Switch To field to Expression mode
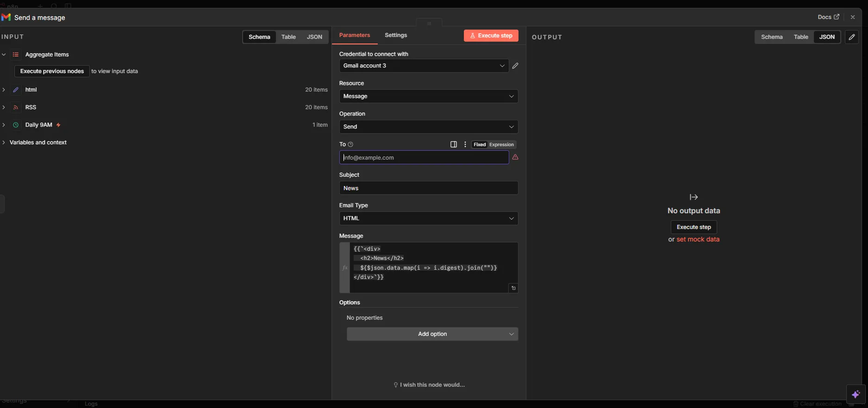 coord(501,145)
